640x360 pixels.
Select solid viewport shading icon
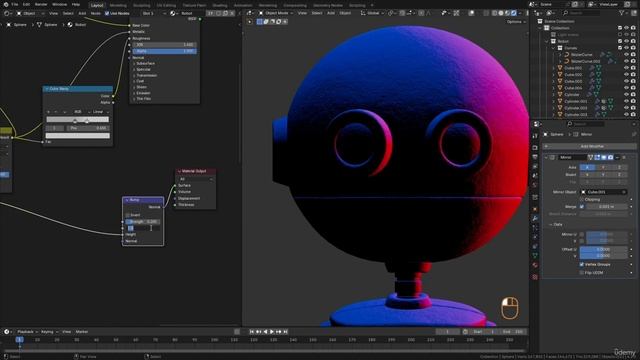[501, 13]
